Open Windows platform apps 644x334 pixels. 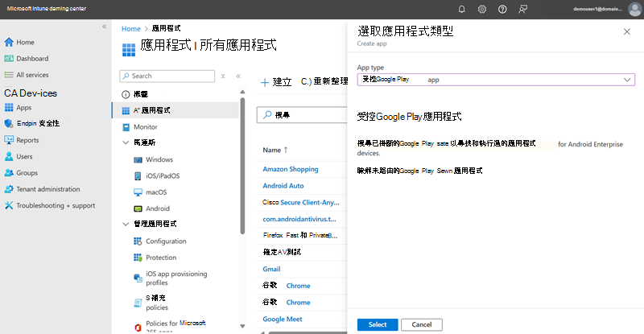pyautogui.click(x=159, y=159)
